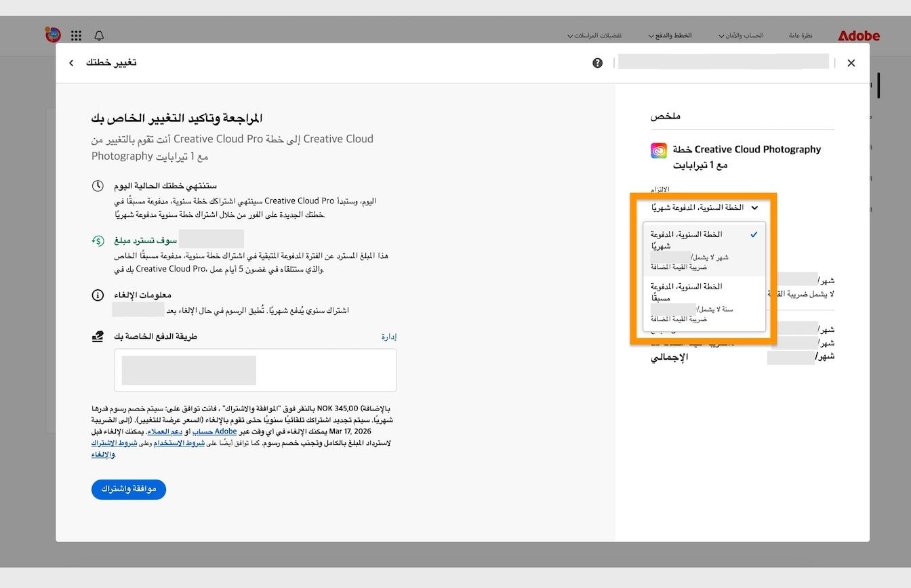Image resolution: width=911 pixels, height=588 pixels.
Task: Switch to the نظرة عامة tab
Action: (x=801, y=35)
